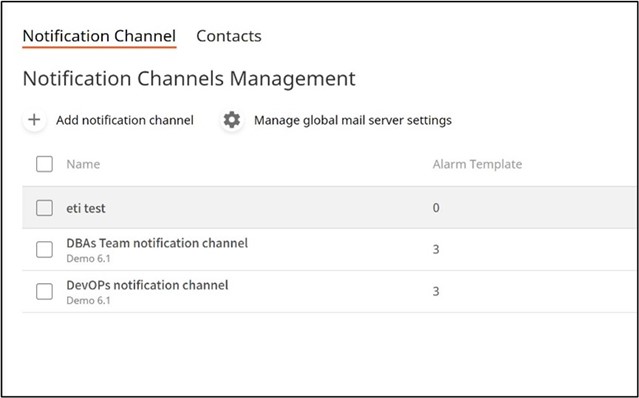Check the eti test row checkbox
Viewport: 639px width, 398px height.
44,208
